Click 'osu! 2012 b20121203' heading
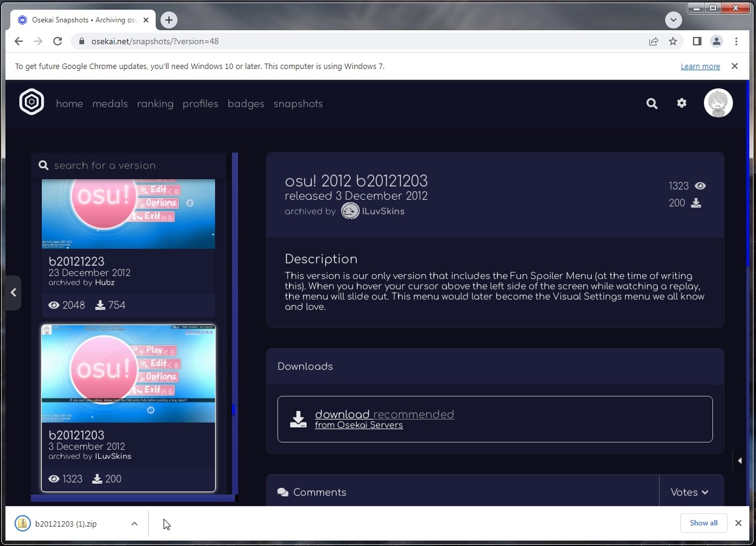Screen dimensions: 756x546 [x=356, y=181]
